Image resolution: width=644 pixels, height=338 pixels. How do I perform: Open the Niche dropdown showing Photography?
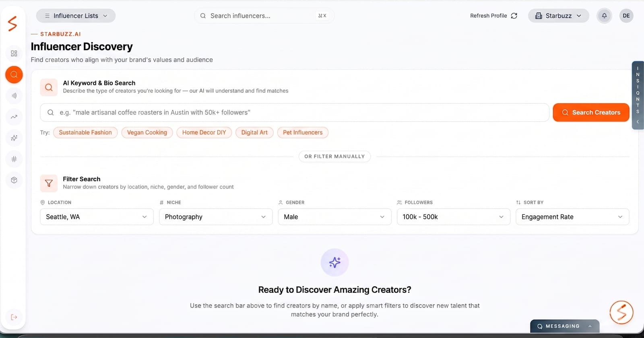[x=216, y=217]
